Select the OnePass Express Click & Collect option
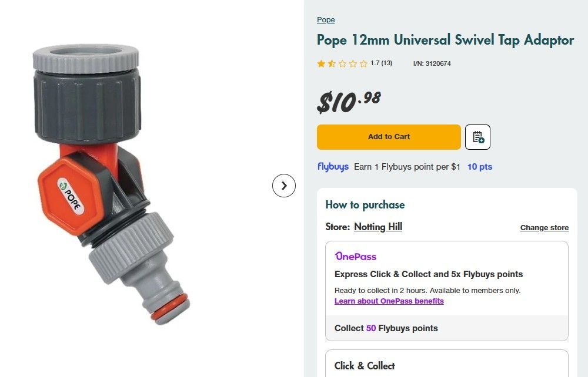Screen dimensions: 588x377 pyautogui.click(x=428, y=274)
